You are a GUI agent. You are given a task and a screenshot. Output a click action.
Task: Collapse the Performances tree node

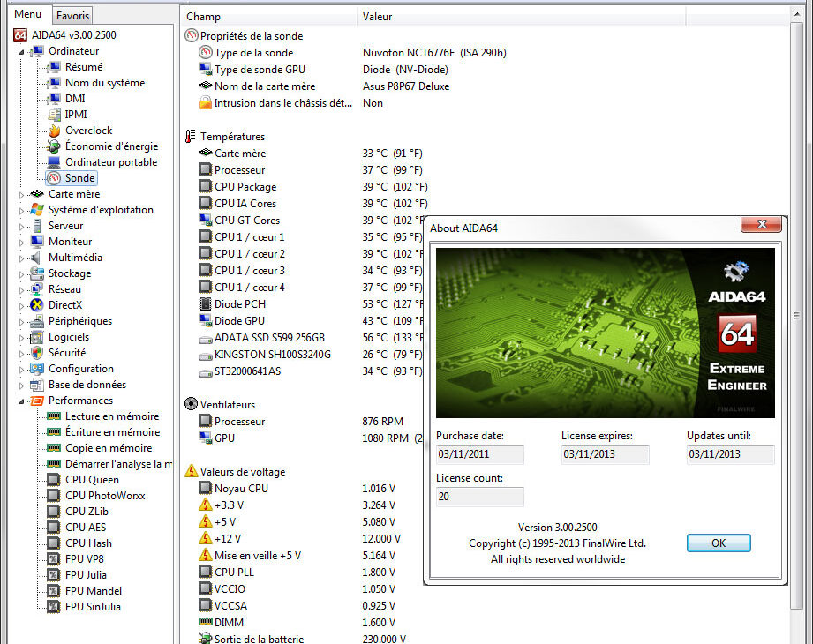[24, 401]
